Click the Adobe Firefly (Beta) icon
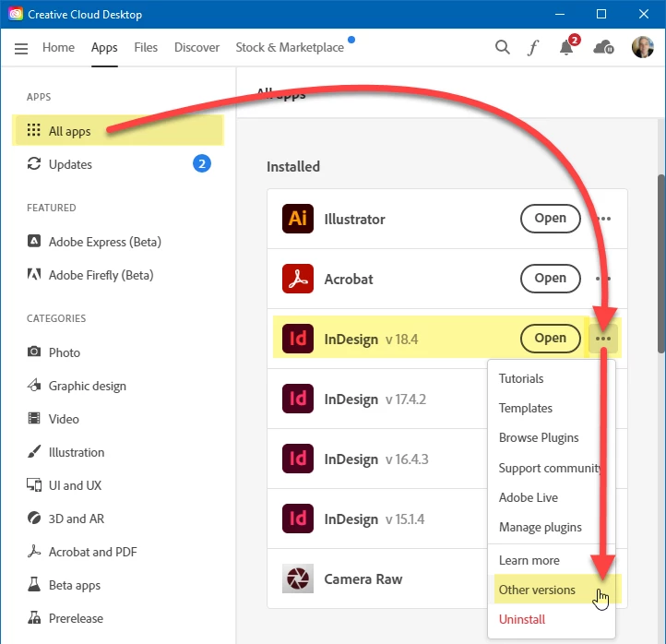This screenshot has width=666, height=644. coord(34,274)
